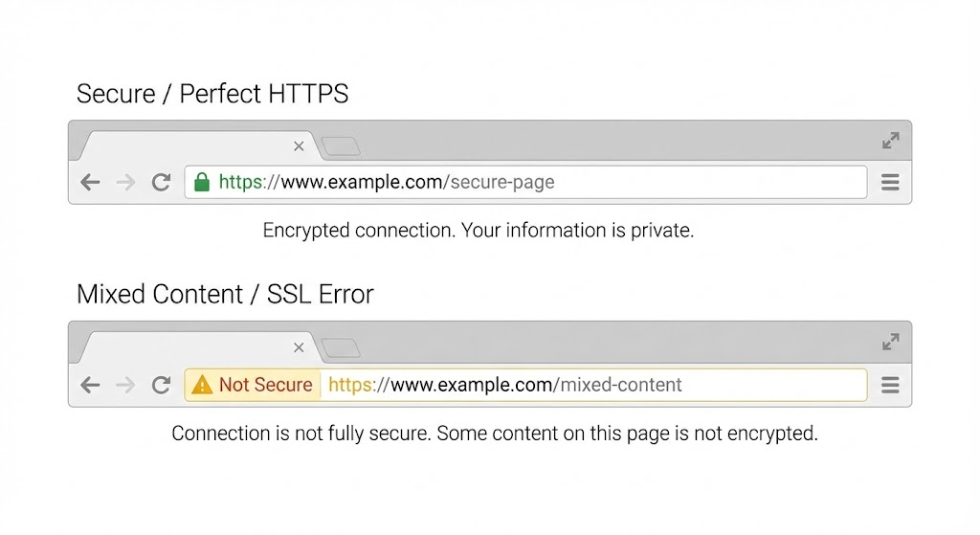
Task: Click back arrow in the secure-page browser
Action: (x=90, y=182)
